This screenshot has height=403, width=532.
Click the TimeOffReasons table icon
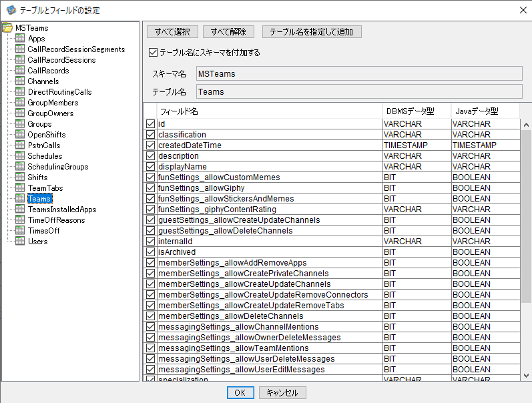(20, 220)
